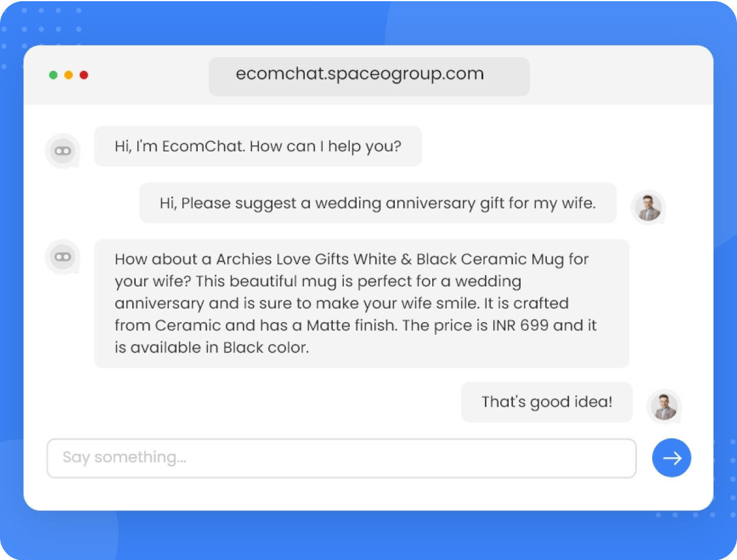The width and height of the screenshot is (737, 560).
Task: Select the wedding anniversary gift request message
Action: [x=377, y=203]
